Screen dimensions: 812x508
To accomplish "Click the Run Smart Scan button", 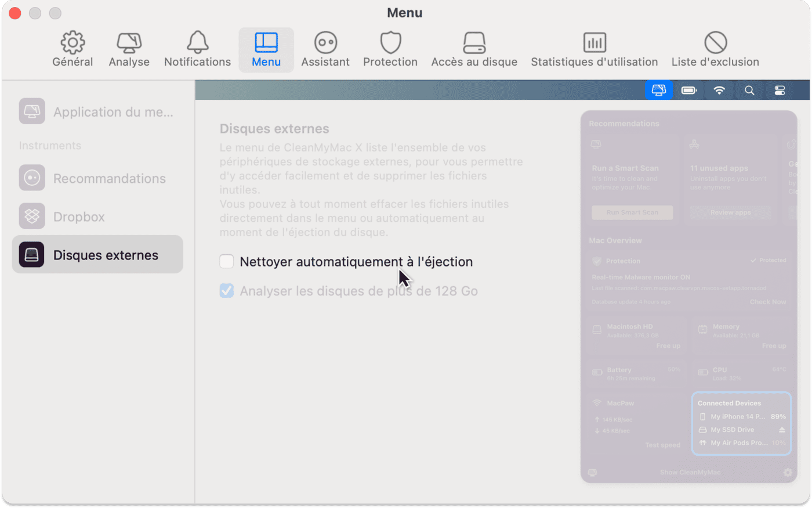I will (632, 212).
